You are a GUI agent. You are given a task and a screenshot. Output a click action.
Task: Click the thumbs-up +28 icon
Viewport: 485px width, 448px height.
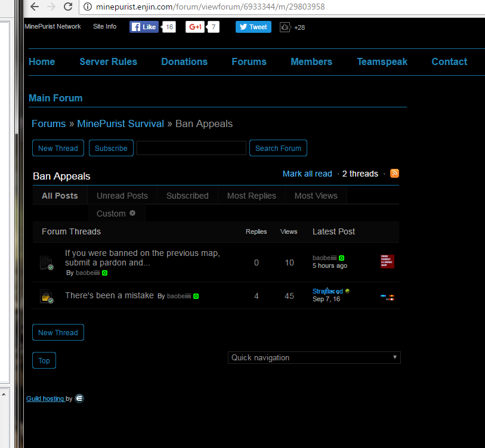(285, 27)
